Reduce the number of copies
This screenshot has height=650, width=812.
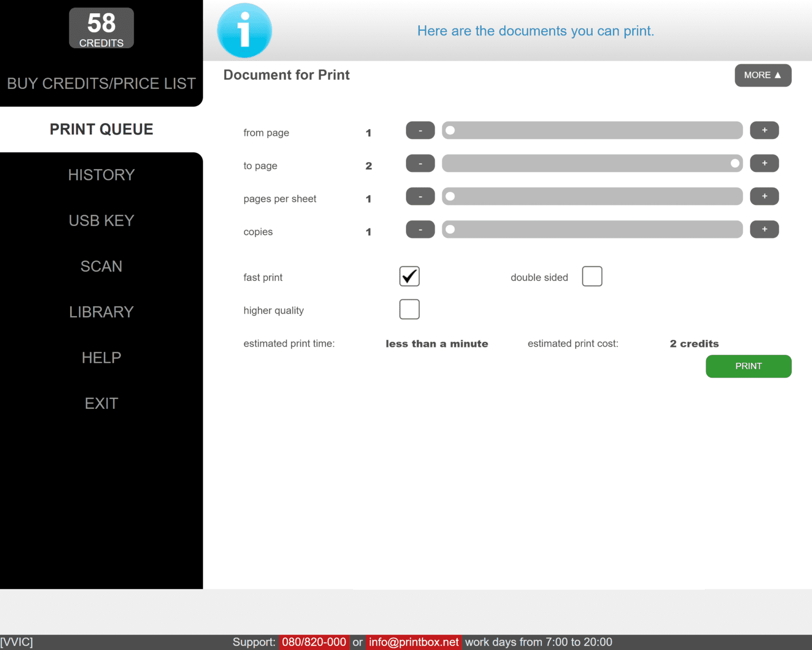pos(420,230)
